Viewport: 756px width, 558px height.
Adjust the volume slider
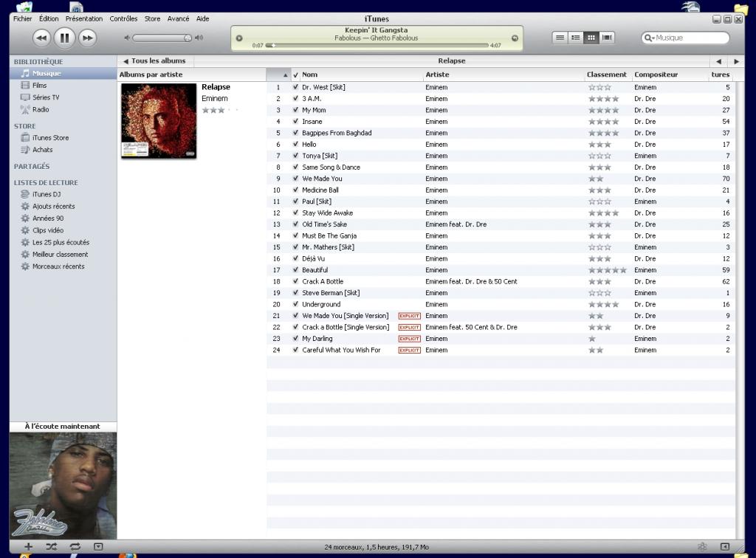coord(162,38)
